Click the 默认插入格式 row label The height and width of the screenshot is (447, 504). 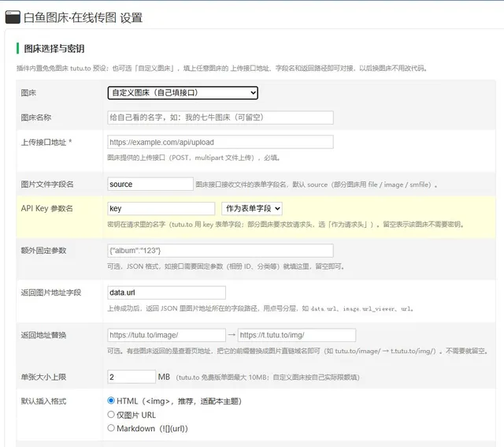43,401
